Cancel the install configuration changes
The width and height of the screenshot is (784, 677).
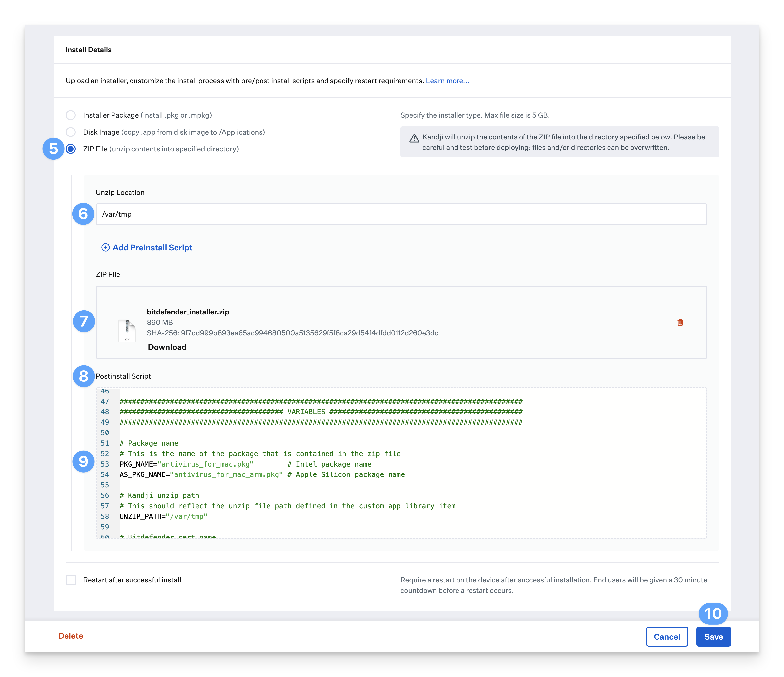point(667,636)
